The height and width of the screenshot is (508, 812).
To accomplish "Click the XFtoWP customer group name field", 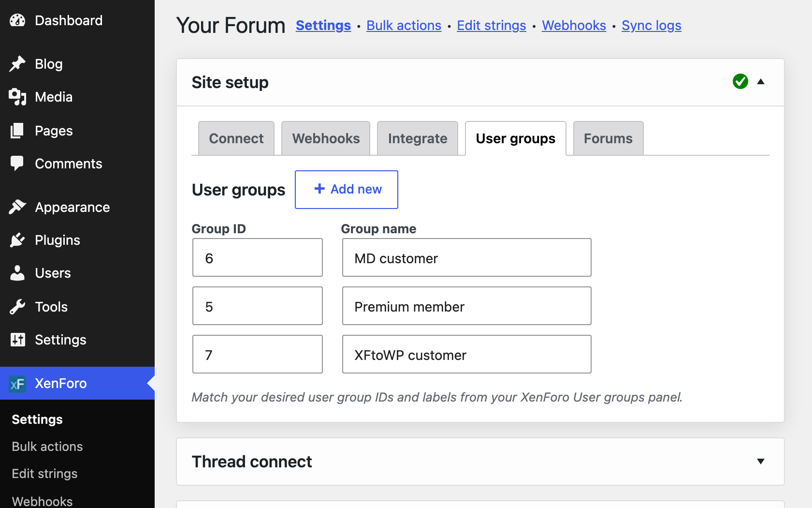I will pos(467,354).
